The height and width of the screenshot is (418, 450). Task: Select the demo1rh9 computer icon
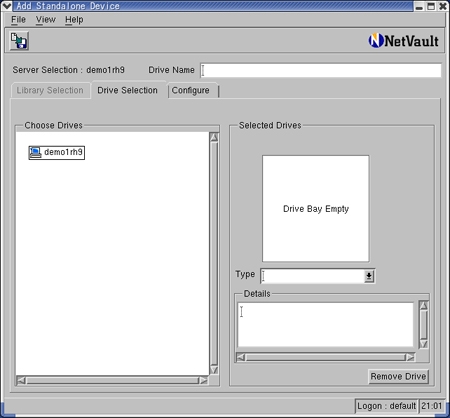point(35,152)
